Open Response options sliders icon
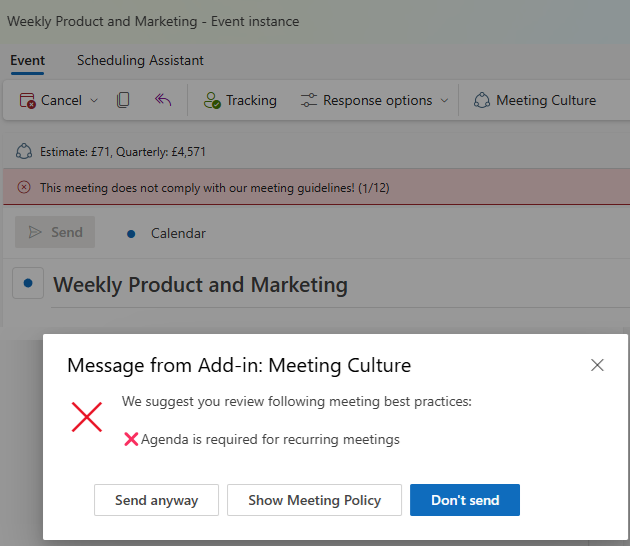This screenshot has width=630, height=546. click(309, 100)
